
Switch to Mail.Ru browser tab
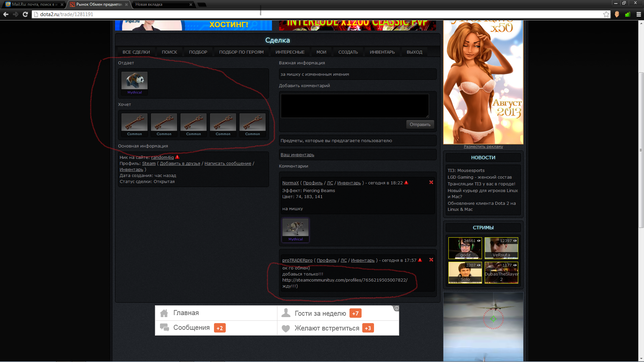click(x=34, y=4)
